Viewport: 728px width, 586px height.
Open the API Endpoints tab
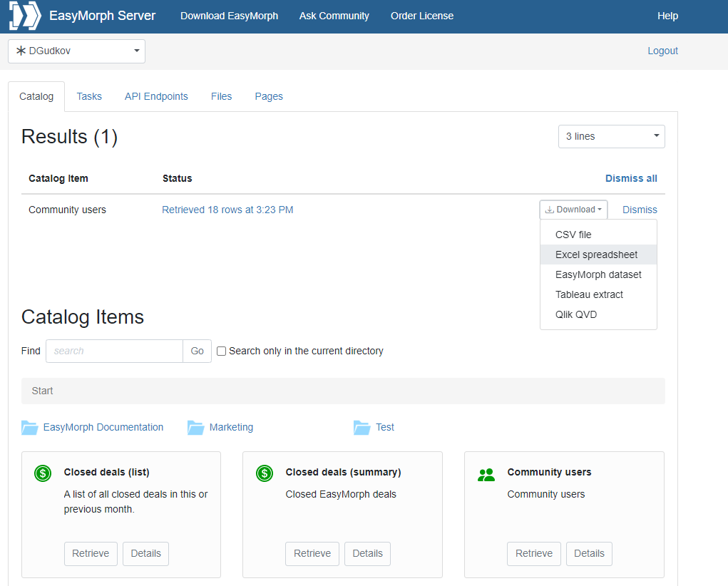pyautogui.click(x=156, y=96)
